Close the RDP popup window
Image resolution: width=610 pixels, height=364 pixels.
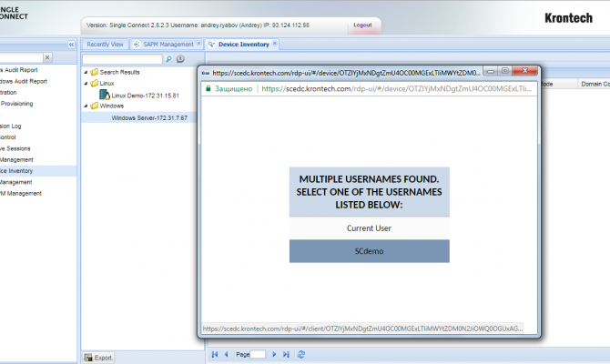click(524, 71)
